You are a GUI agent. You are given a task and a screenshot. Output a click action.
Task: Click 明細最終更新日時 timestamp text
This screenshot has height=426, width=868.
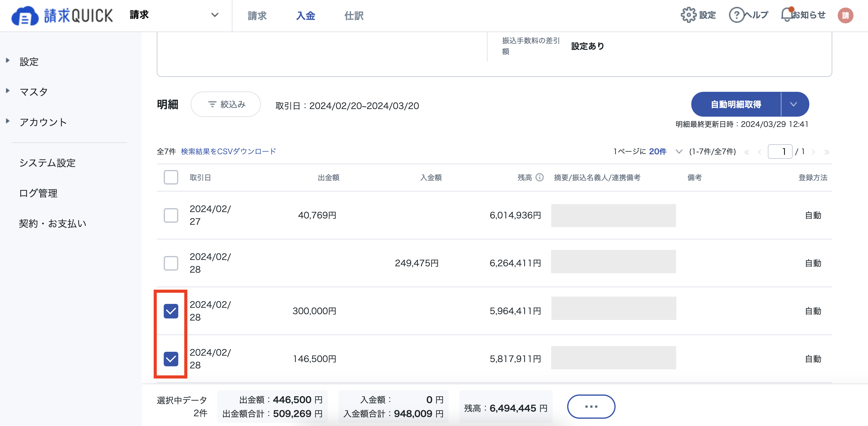coord(742,124)
